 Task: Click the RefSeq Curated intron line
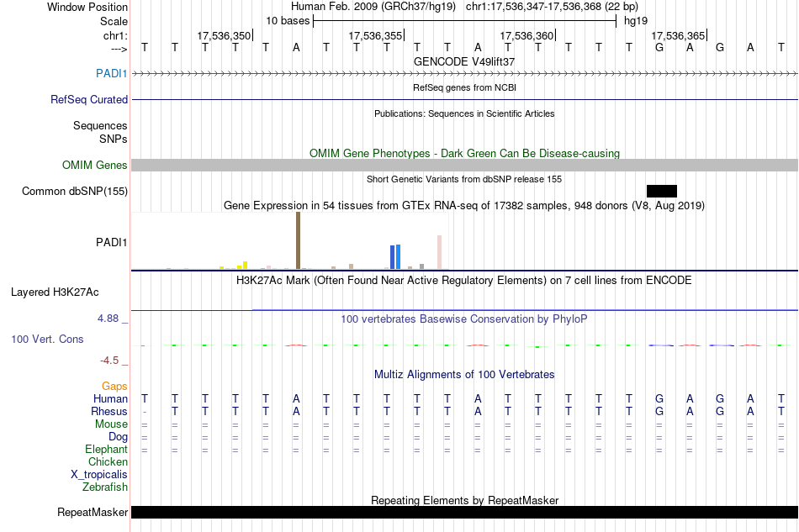click(464, 99)
